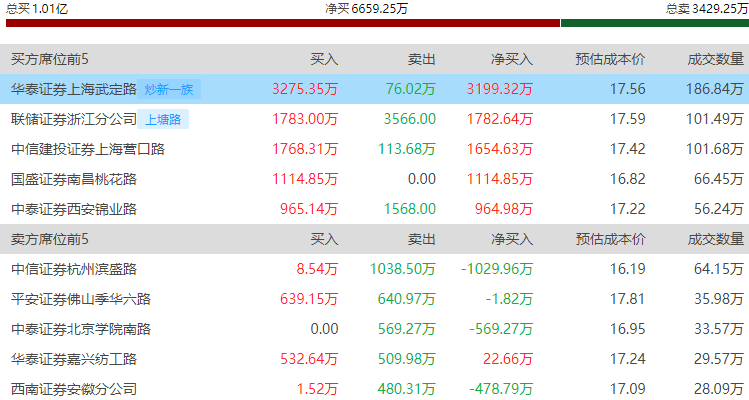Click net buy 964.98万

[x=504, y=209]
